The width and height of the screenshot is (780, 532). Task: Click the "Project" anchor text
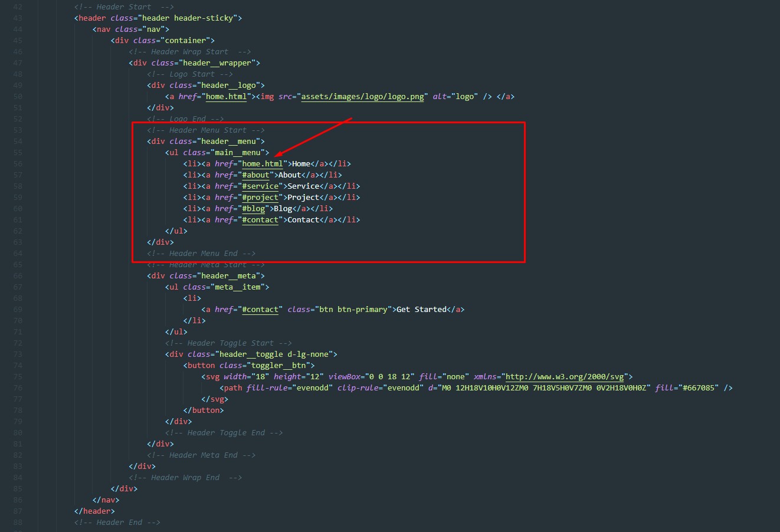pyautogui.click(x=303, y=198)
